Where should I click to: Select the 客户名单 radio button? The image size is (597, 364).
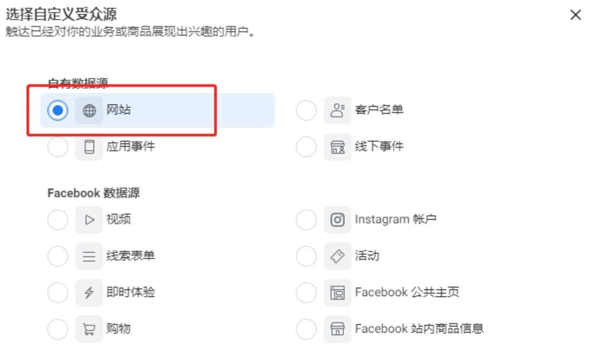click(x=306, y=110)
